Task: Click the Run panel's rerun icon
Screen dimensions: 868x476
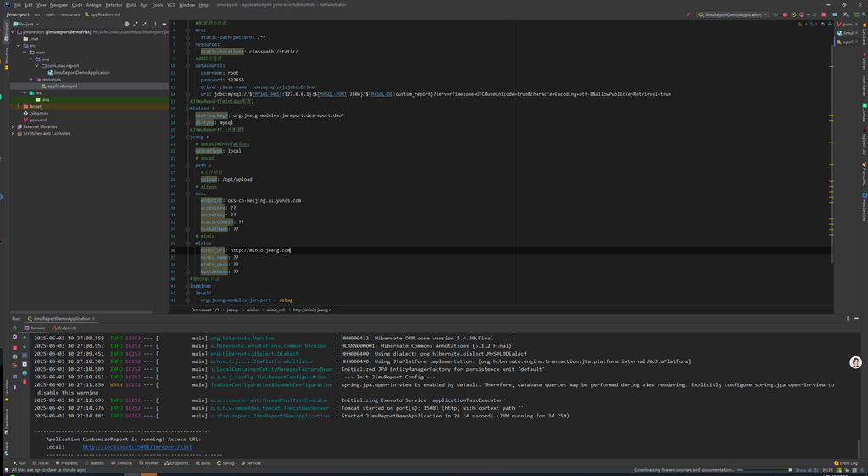Action: [x=14, y=328]
